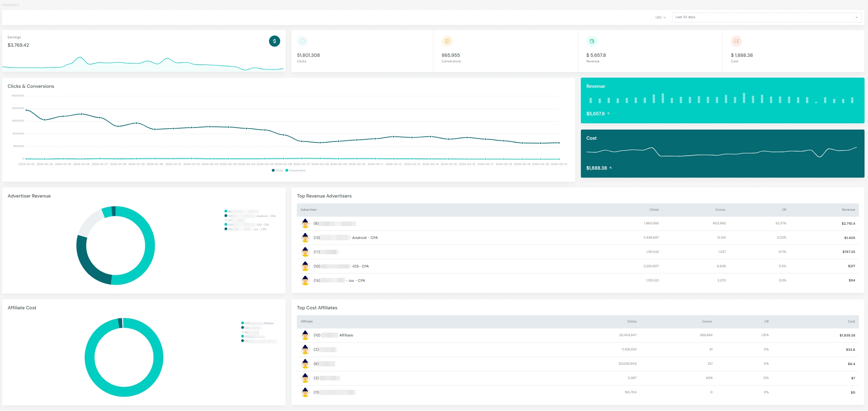This screenshot has width=868, height=411.
Task: Sort affiliates by CR column header
Action: pyautogui.click(x=766, y=321)
